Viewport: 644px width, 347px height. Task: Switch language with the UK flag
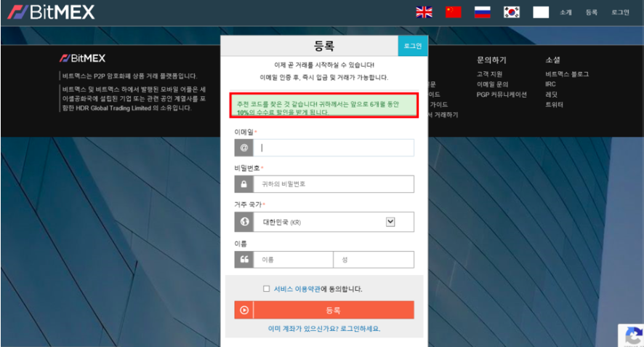click(424, 12)
